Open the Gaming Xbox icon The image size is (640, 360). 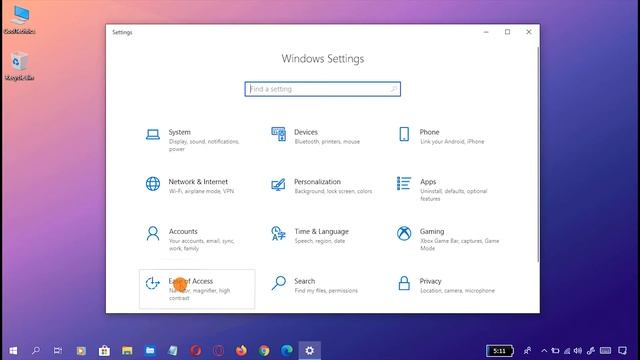(404, 233)
